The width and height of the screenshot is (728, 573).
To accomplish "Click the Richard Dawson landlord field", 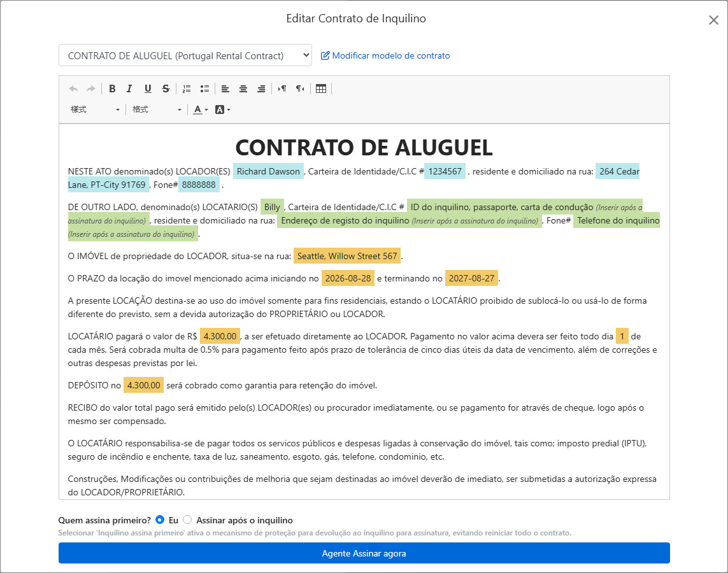I will tap(268, 171).
